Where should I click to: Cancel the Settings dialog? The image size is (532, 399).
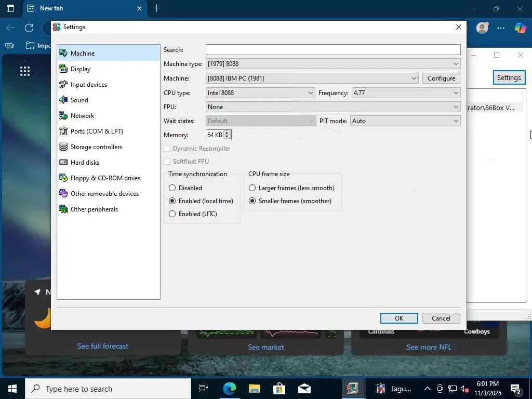click(x=441, y=318)
